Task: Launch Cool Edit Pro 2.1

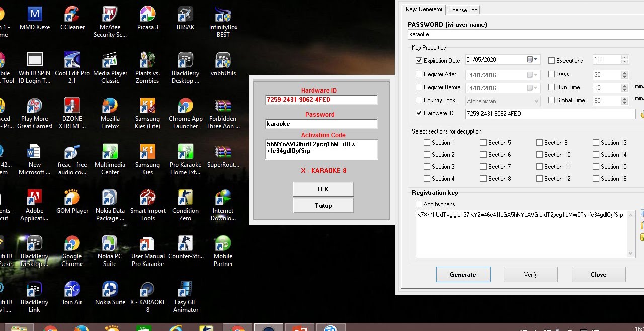Action: pyautogui.click(x=72, y=68)
